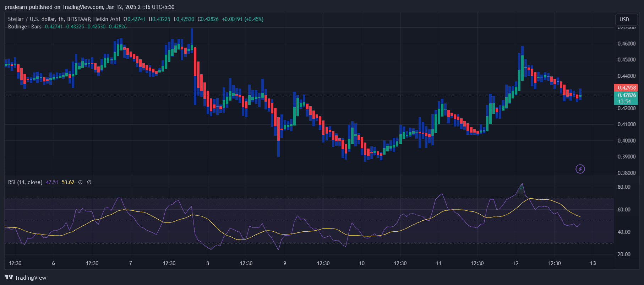Click date label 9 on time axis
This screenshot has height=285, width=644.
tap(285, 263)
